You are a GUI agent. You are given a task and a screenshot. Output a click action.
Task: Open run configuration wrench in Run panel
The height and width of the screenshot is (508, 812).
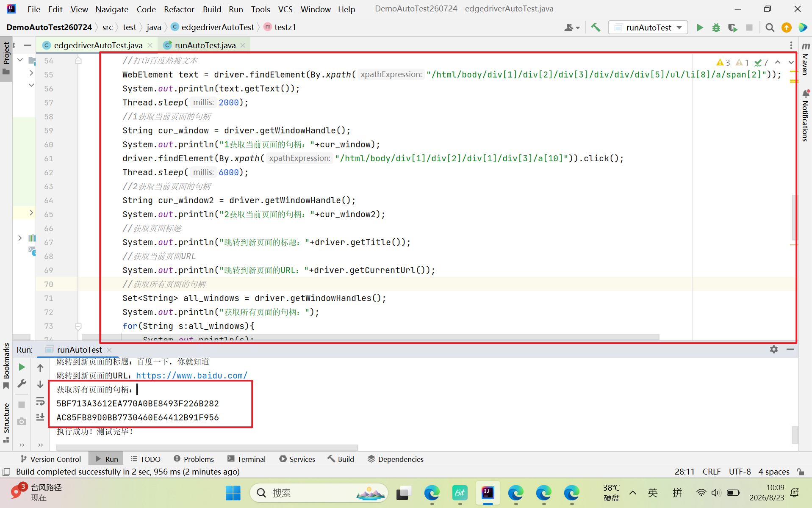coord(22,384)
